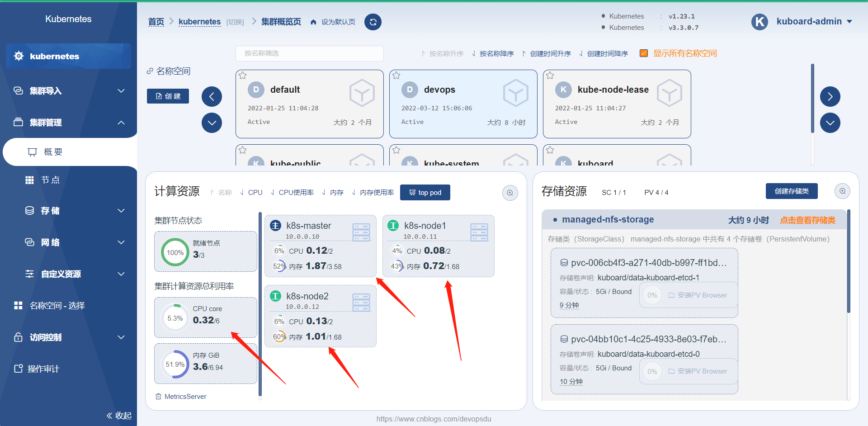
Task: Sort namespaces by 按名称降序
Action: [x=492, y=54]
